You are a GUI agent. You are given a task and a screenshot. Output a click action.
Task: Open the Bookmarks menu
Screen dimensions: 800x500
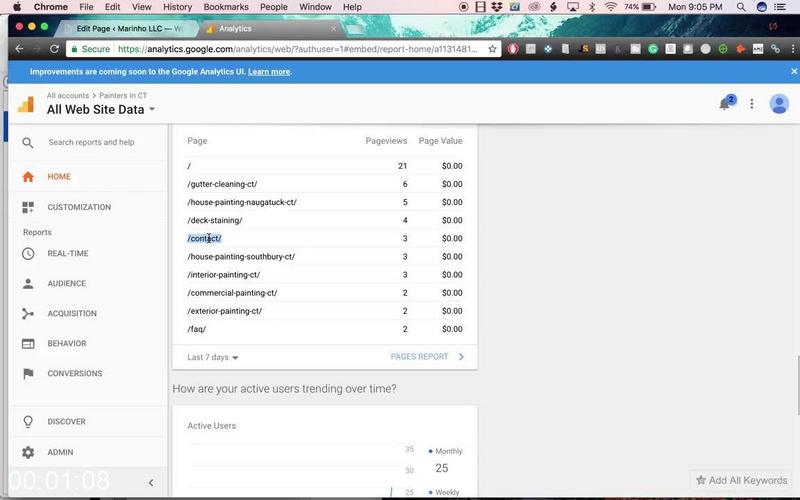[226, 7]
